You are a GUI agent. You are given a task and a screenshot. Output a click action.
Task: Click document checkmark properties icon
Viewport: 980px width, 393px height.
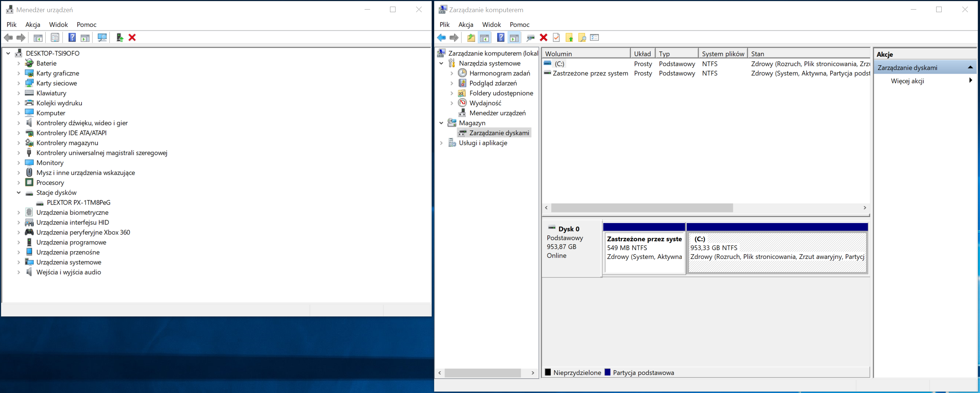[x=556, y=38]
